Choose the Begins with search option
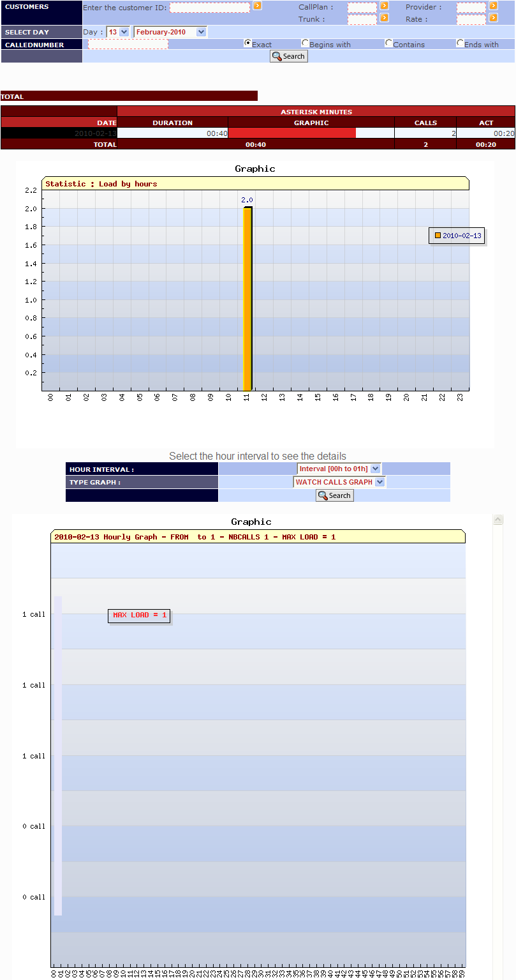This screenshot has width=516, height=980. click(305, 43)
